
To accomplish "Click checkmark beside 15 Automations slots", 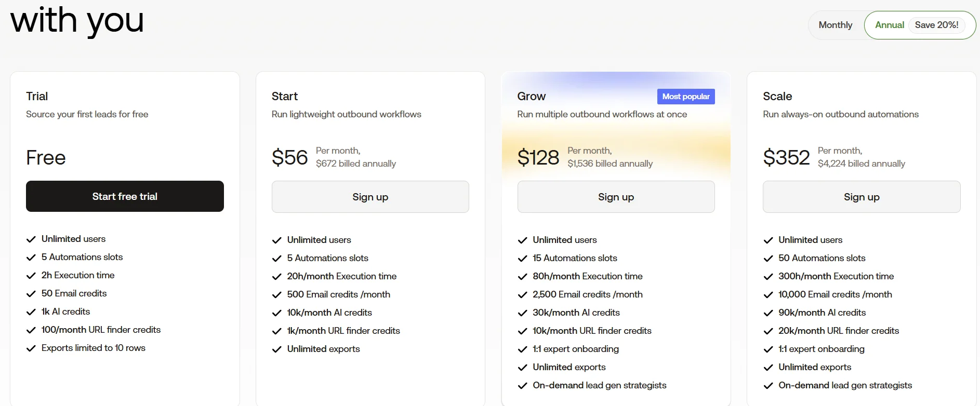I will click(x=522, y=259).
